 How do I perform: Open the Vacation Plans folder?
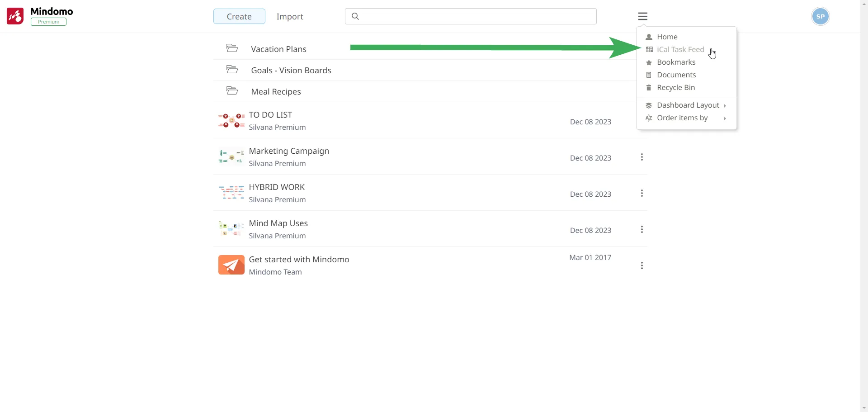coord(278,49)
